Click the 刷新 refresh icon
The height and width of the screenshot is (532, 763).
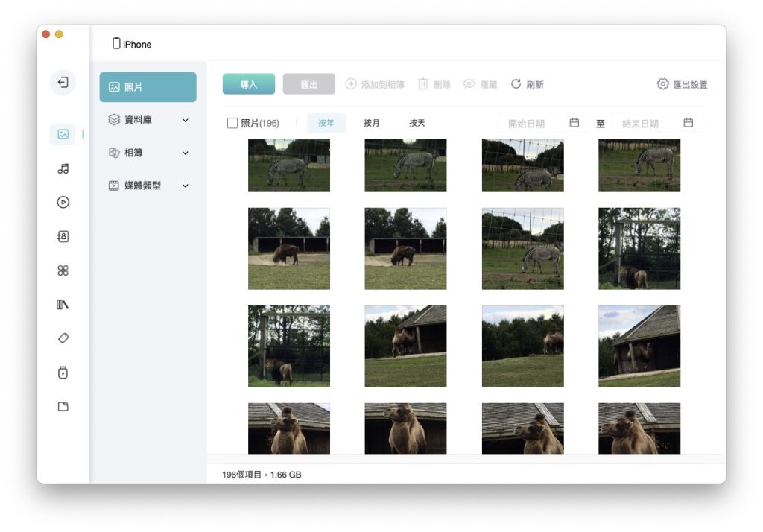coord(516,84)
